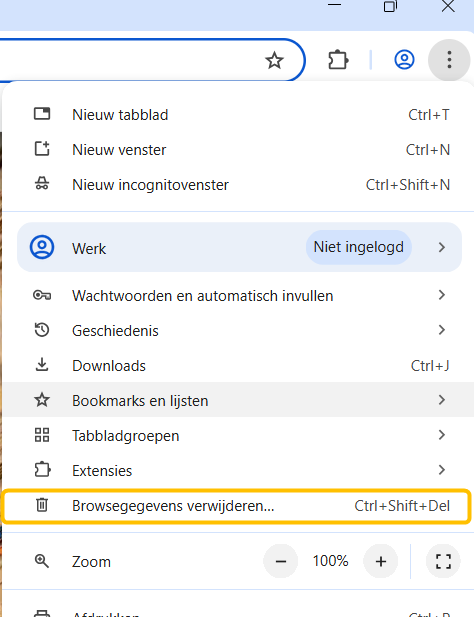This screenshot has height=617, width=474.
Task: Open the Extensies submenu entry
Action: point(238,470)
